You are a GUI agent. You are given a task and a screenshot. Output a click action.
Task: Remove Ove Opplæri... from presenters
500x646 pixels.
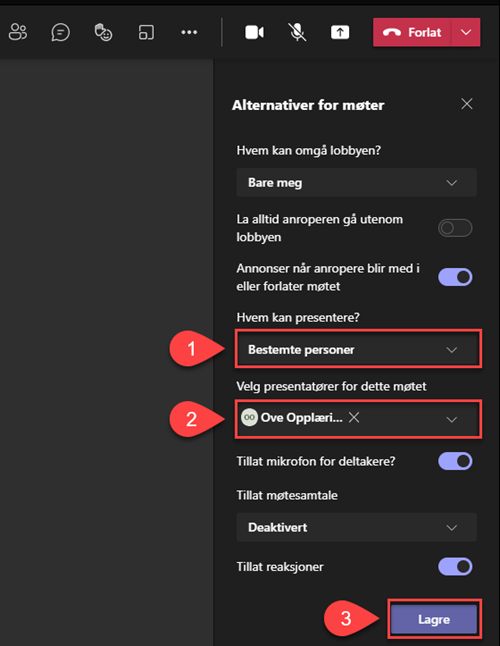click(x=354, y=417)
